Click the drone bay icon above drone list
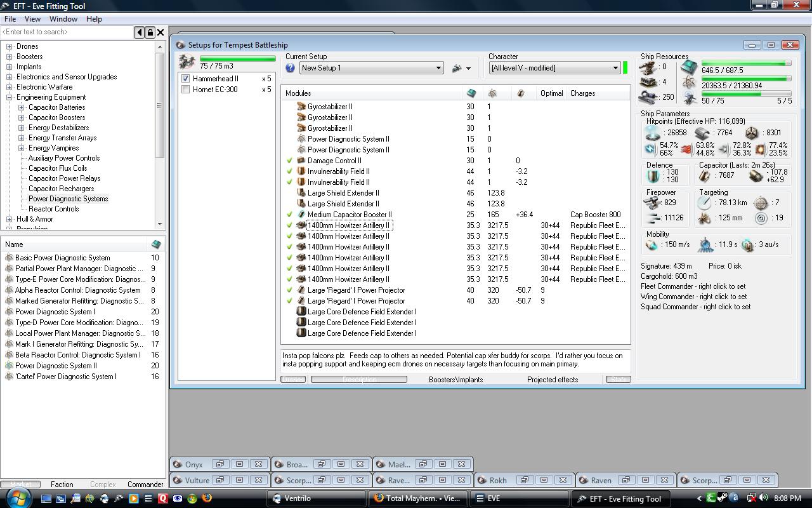Viewport: 812px width, 508px height. click(187, 62)
